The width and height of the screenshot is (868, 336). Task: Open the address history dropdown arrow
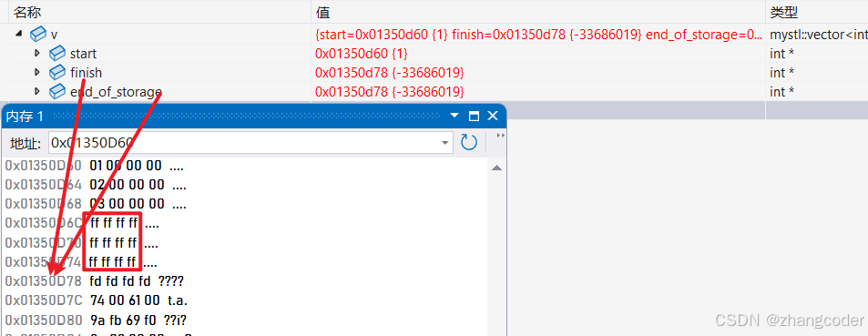pyautogui.click(x=445, y=143)
